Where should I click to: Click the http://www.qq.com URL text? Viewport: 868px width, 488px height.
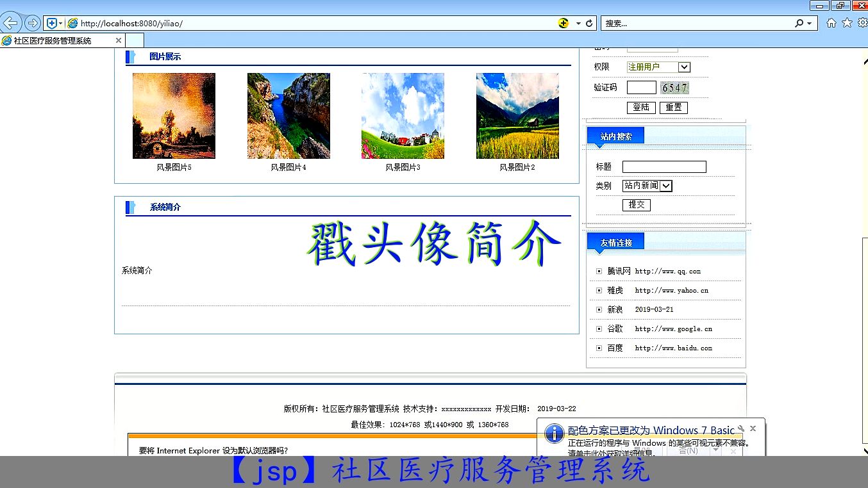(x=668, y=272)
